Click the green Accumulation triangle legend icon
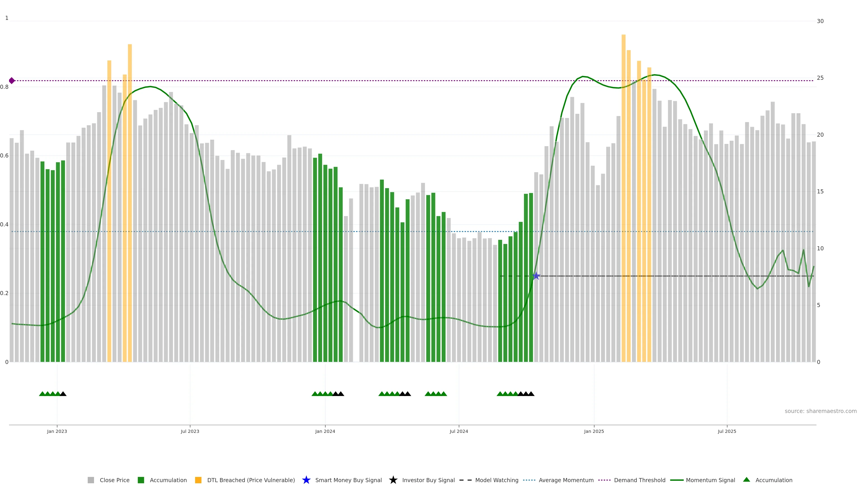This screenshot has width=868, height=488. (x=746, y=480)
